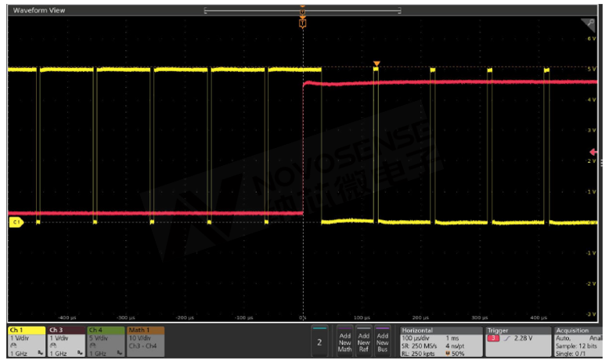Click Add New Ref button

click(x=363, y=341)
